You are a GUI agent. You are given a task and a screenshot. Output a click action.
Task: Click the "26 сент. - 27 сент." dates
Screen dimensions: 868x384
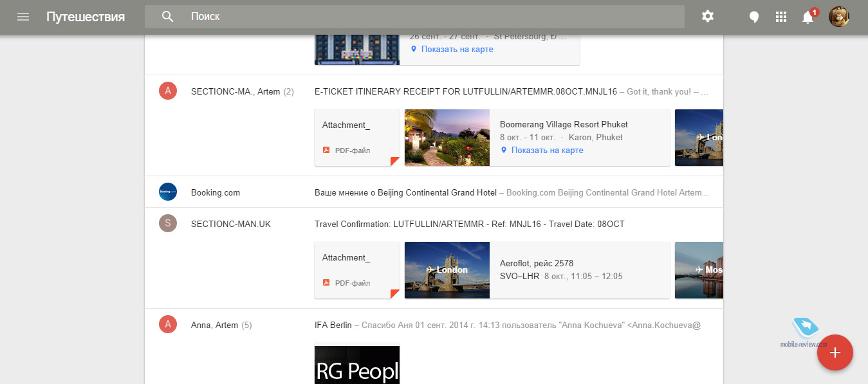click(x=445, y=37)
